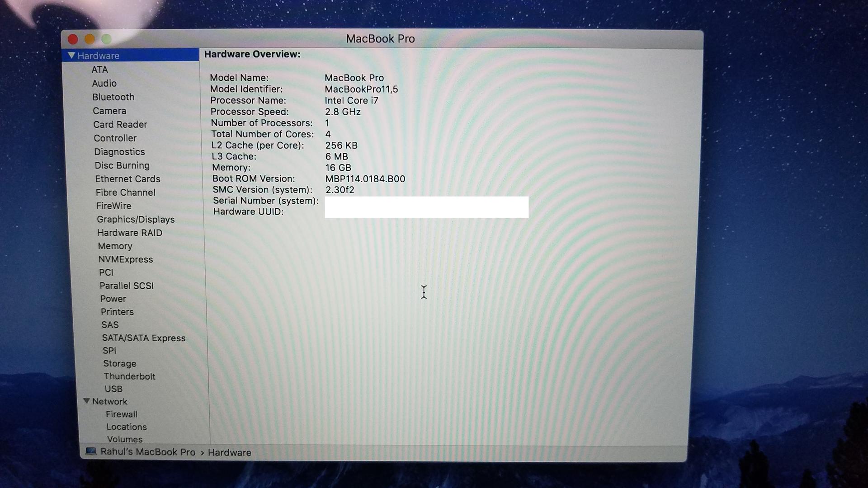The width and height of the screenshot is (868, 488).
Task: Select Ethernet Cards in the sidebar
Action: pos(127,179)
